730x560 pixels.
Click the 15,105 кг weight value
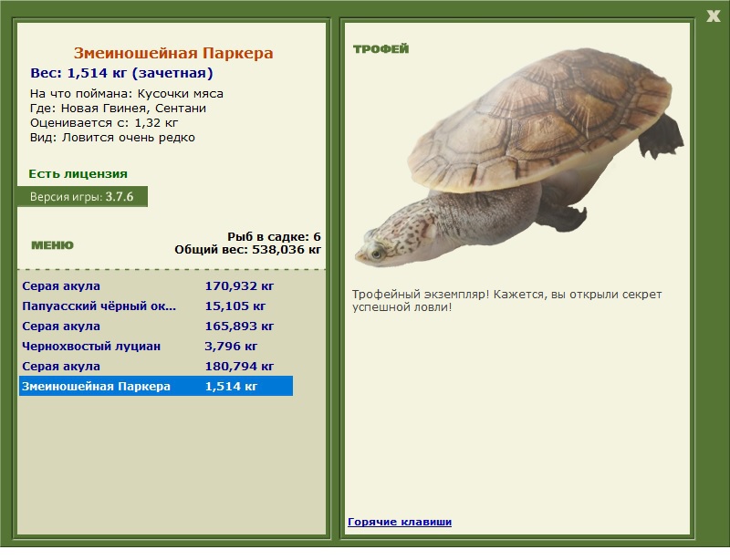click(x=235, y=306)
